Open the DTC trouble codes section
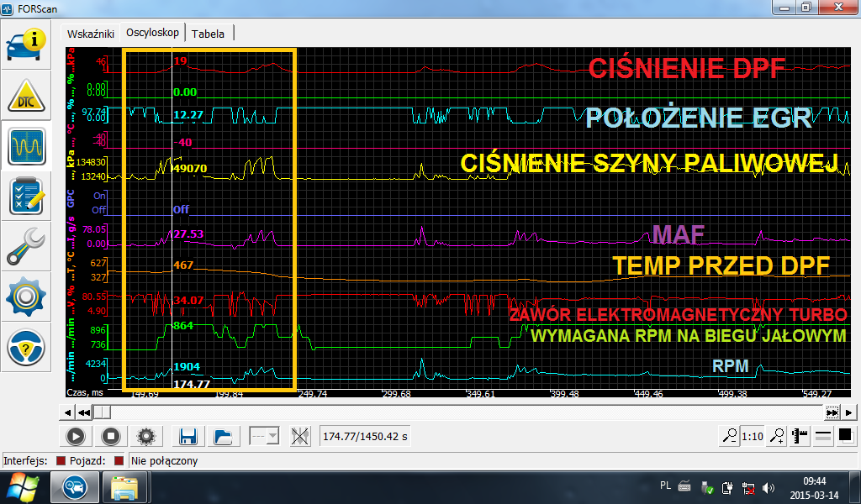861x504 pixels. (26, 96)
